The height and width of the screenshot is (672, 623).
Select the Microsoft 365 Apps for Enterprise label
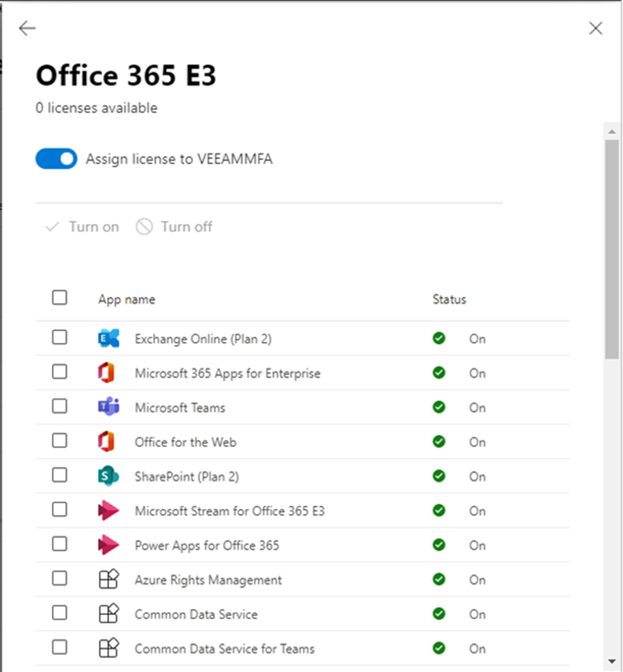(x=227, y=374)
